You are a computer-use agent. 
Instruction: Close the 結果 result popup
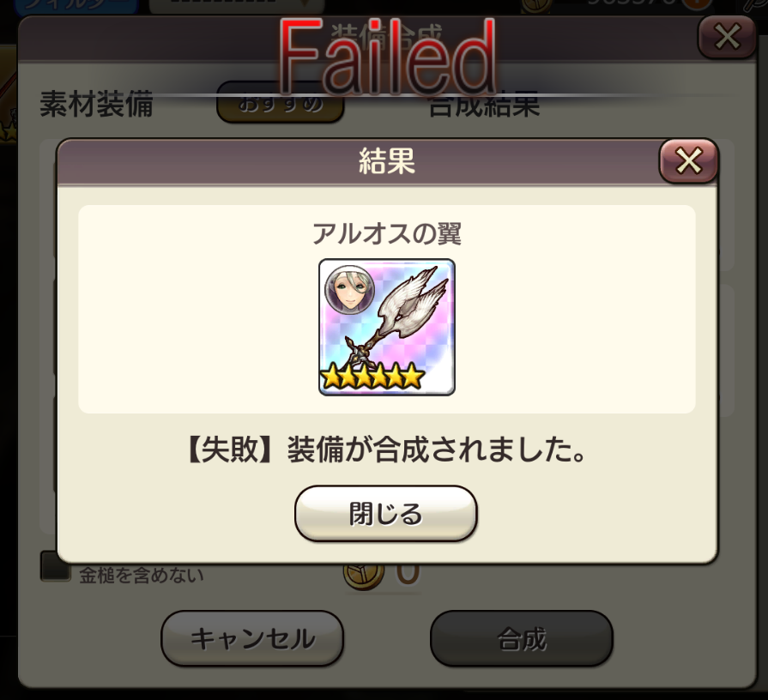coord(689,161)
